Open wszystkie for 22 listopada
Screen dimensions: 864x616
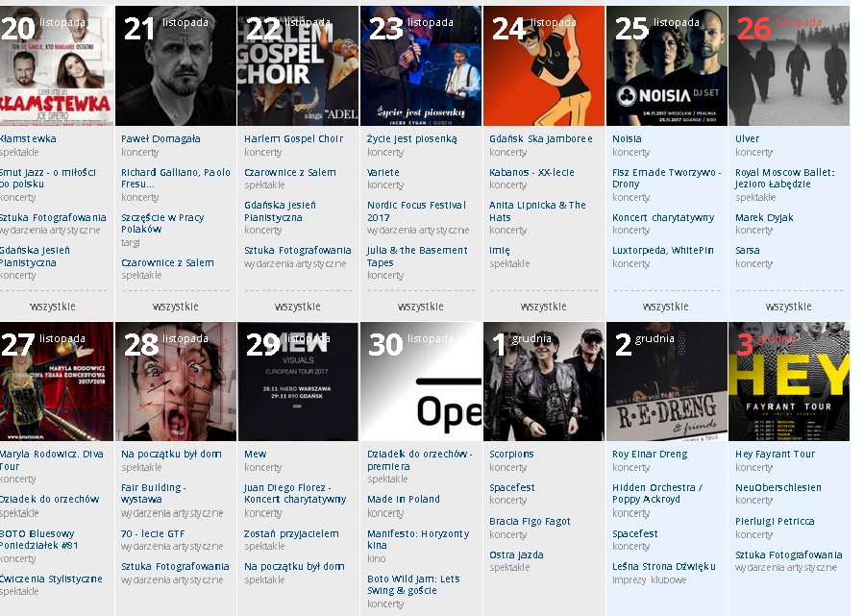point(298,307)
